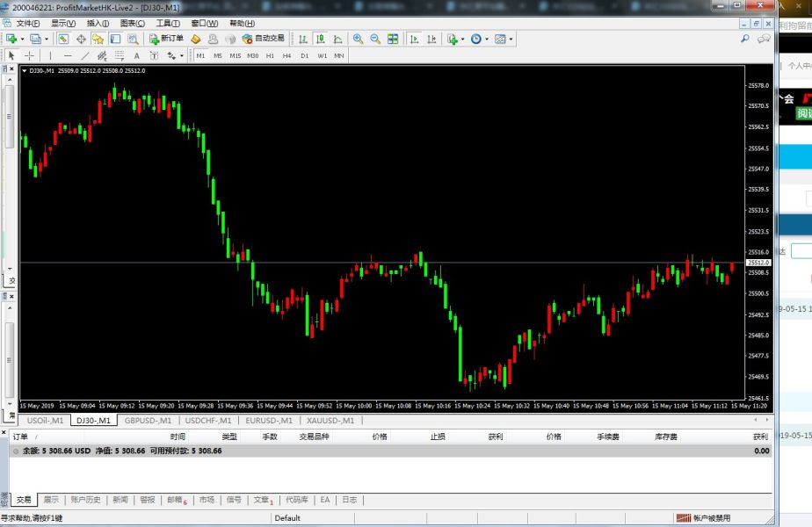
Task: Select the text label tool
Action: [x=136, y=55]
